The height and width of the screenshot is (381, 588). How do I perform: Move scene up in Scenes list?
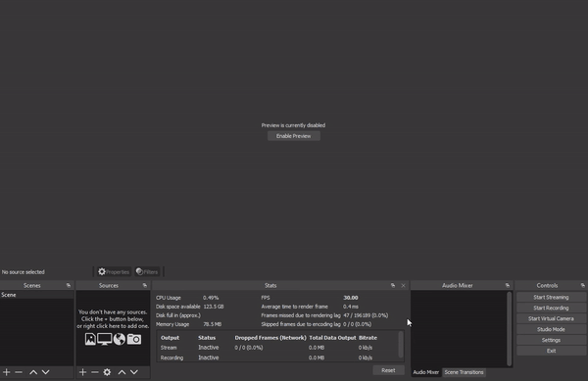point(33,372)
